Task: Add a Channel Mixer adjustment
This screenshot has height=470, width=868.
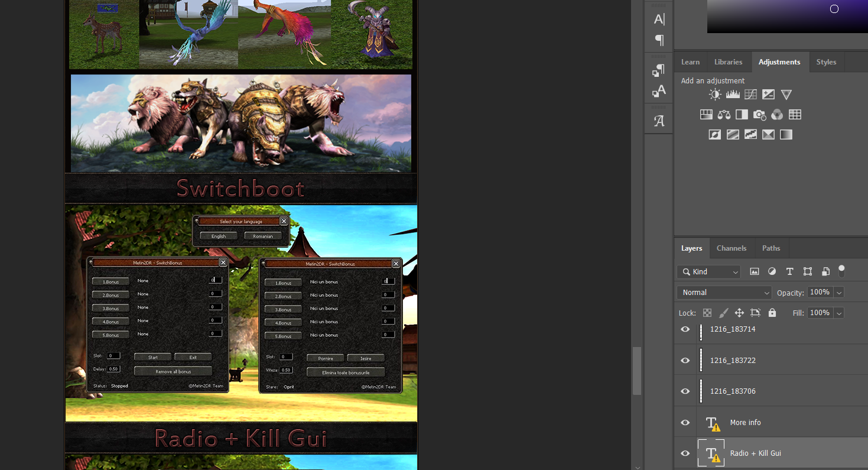Action: [x=777, y=115]
